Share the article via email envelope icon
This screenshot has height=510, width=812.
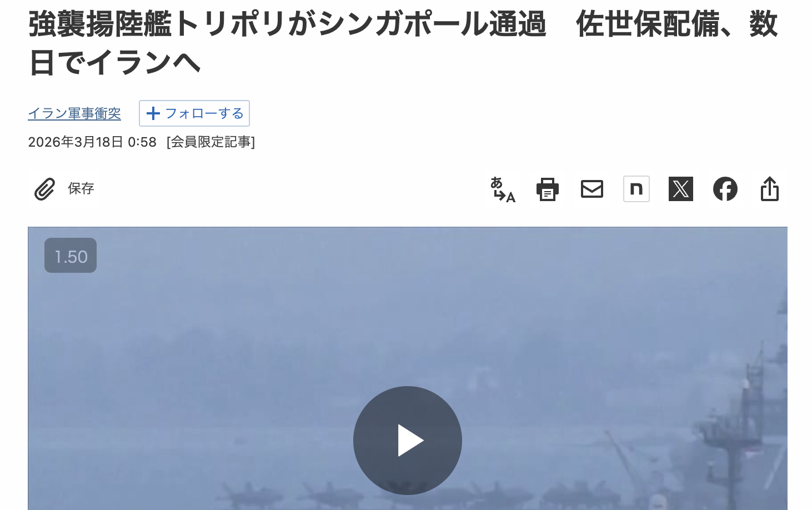[592, 189]
